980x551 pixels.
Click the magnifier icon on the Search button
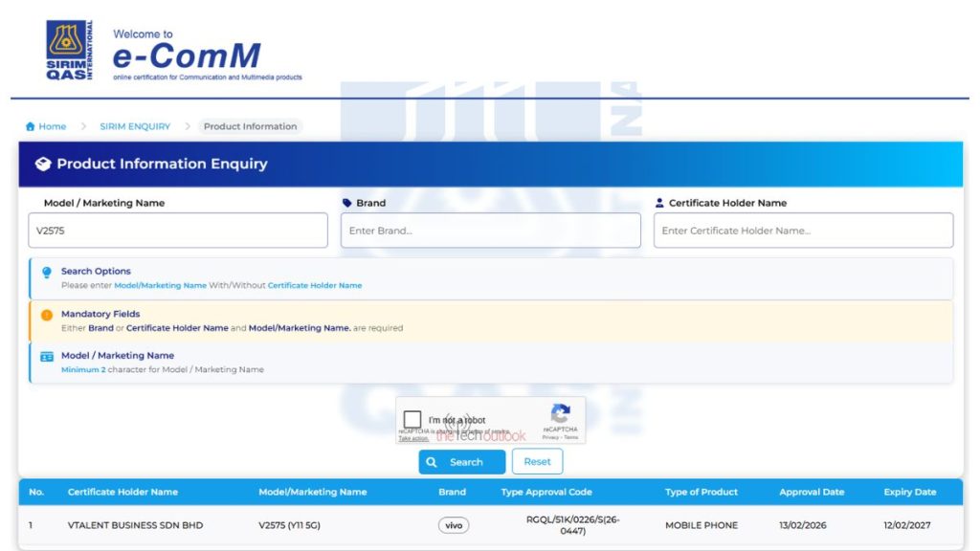(x=432, y=462)
